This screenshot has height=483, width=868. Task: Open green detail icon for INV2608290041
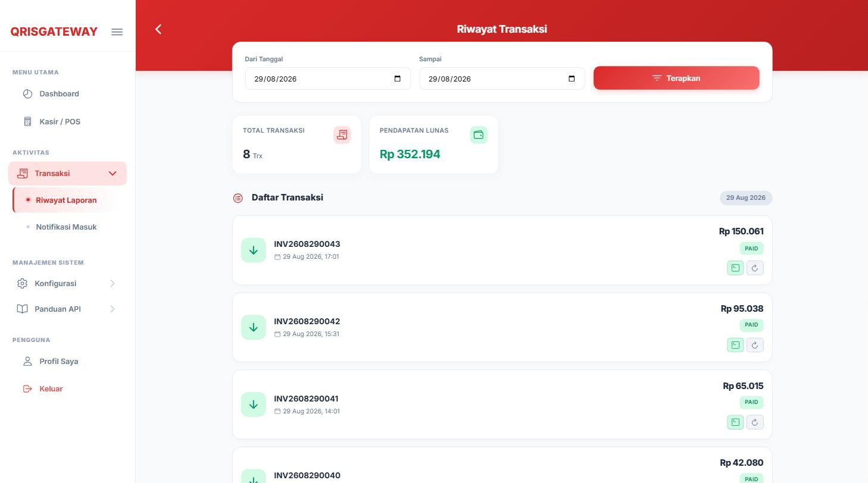pyautogui.click(x=735, y=422)
